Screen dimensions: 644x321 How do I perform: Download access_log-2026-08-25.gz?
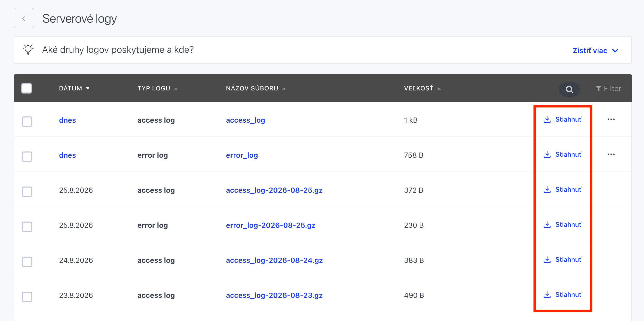(562, 189)
